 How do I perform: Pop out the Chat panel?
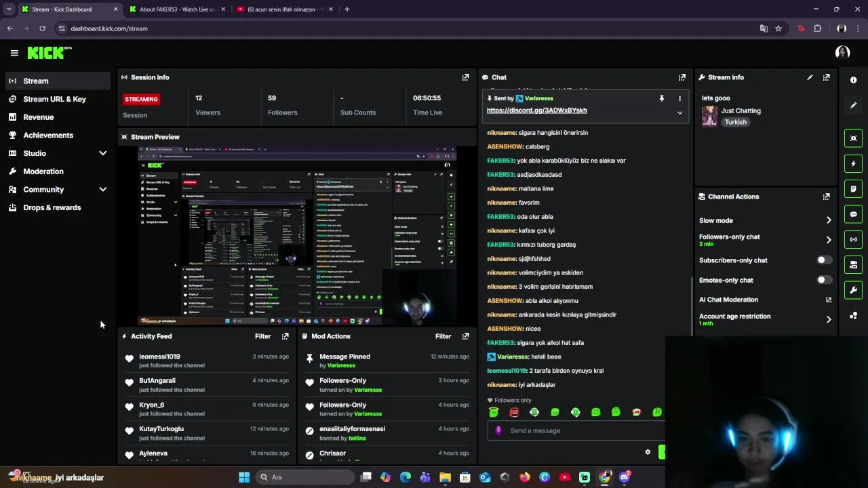[682, 77]
